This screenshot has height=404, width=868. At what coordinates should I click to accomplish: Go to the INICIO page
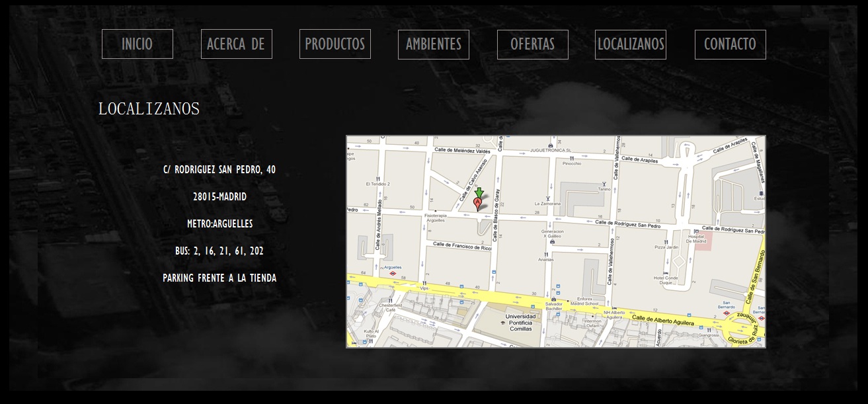(138, 44)
